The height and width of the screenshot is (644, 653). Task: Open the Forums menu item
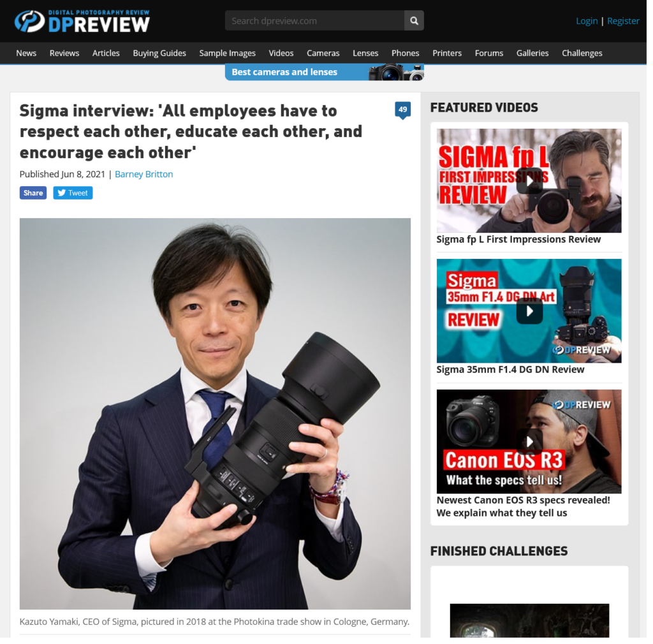[x=488, y=53]
